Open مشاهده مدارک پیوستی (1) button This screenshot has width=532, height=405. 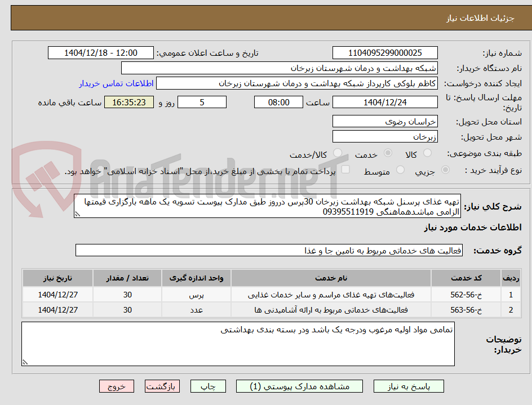(299, 386)
